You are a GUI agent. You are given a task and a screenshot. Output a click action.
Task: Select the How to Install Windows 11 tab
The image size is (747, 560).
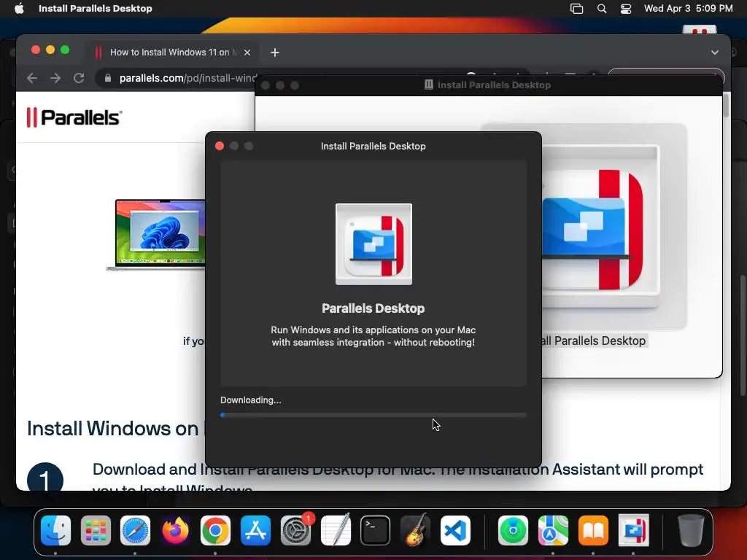[x=172, y=52]
